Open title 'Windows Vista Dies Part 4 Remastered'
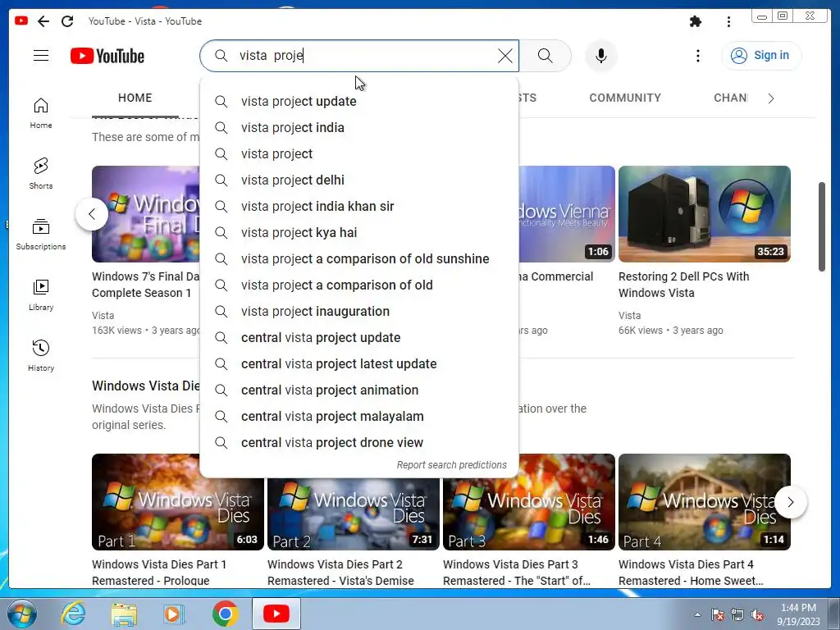This screenshot has width=840, height=630. pyautogui.click(x=691, y=572)
